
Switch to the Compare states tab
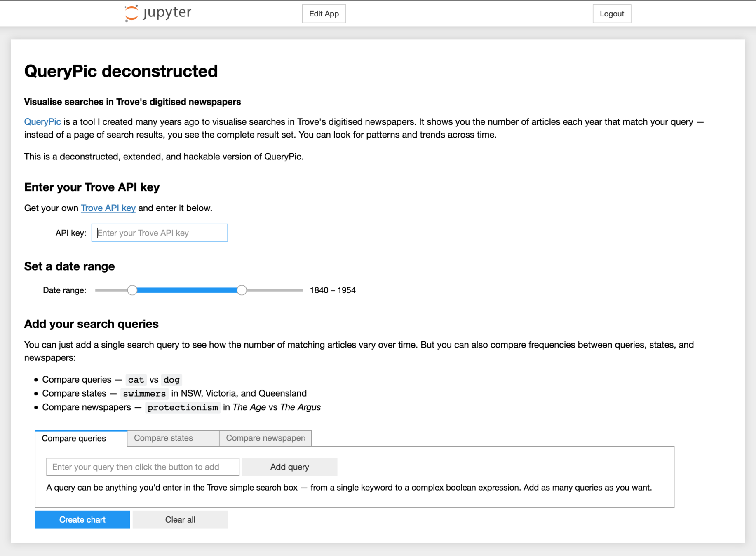coord(173,438)
